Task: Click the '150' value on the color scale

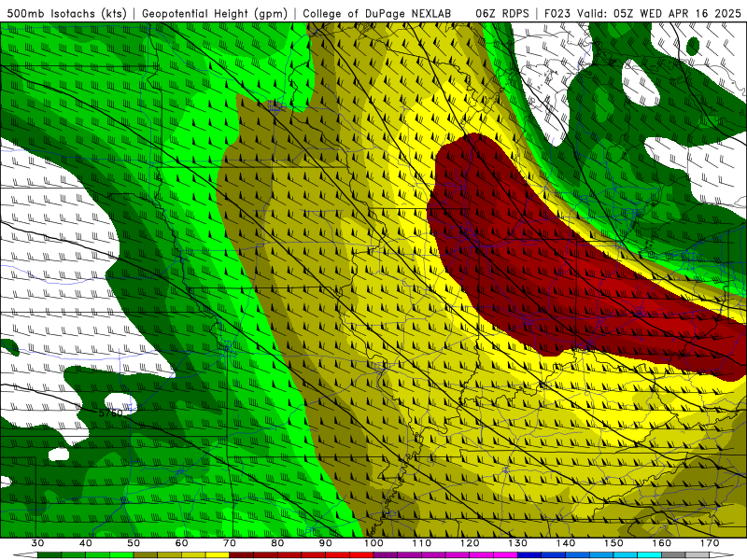Action: (613, 543)
